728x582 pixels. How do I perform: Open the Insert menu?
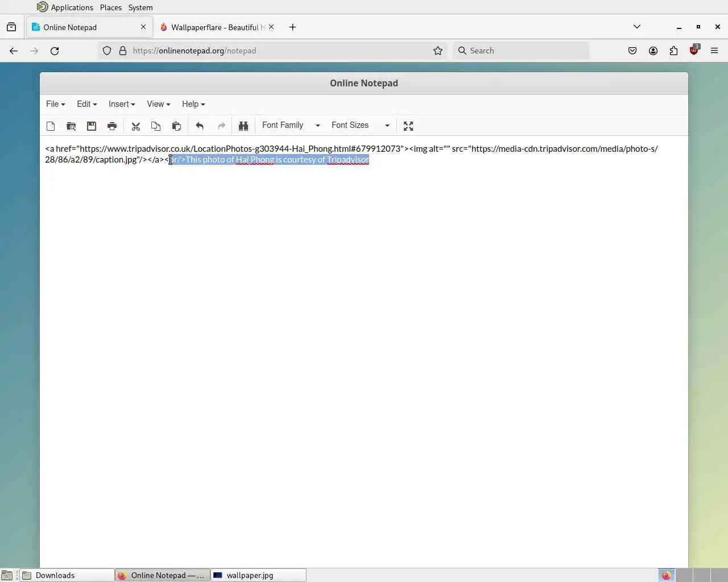pos(121,104)
